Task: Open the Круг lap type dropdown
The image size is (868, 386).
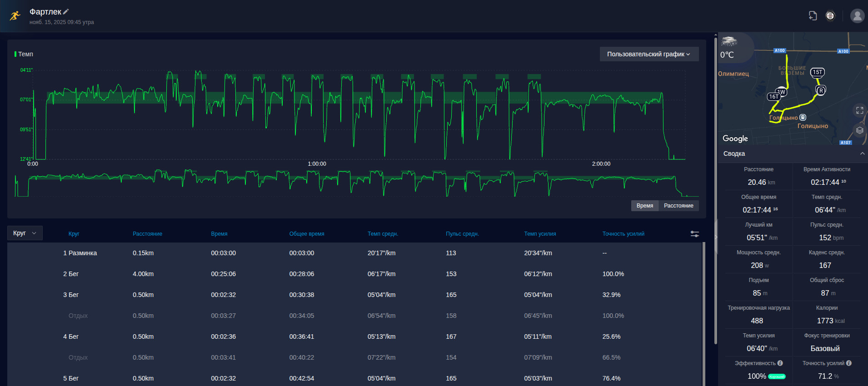Action: pyautogui.click(x=25, y=233)
